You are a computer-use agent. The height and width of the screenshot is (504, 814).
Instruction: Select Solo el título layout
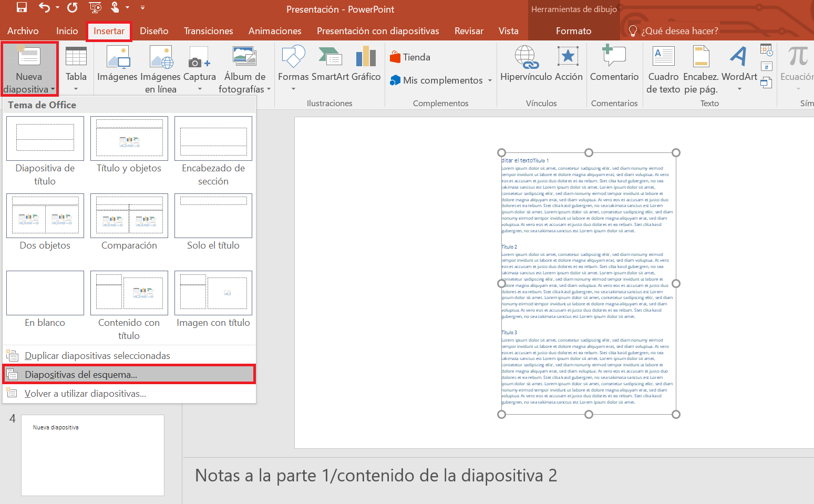213,222
